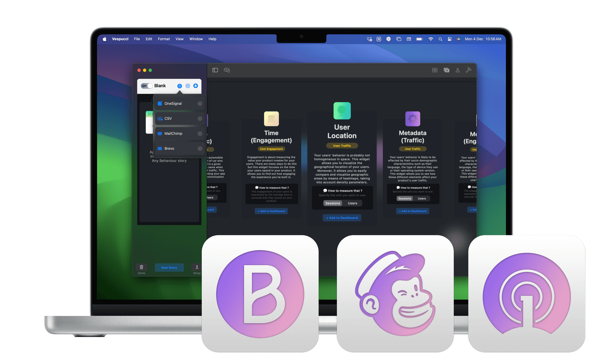The height and width of the screenshot is (364, 603).
Task: Open the Vespucci menu
Action: (x=120, y=39)
